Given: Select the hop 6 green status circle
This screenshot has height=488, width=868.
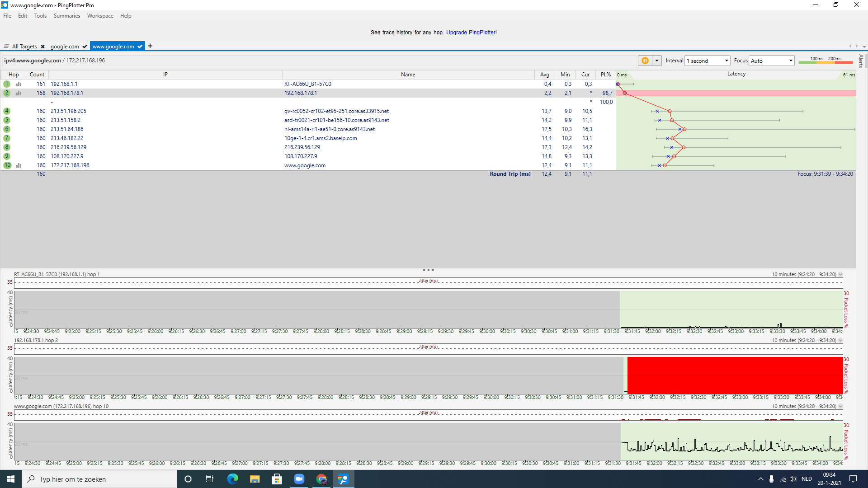Looking at the screenshot, I should [x=7, y=129].
